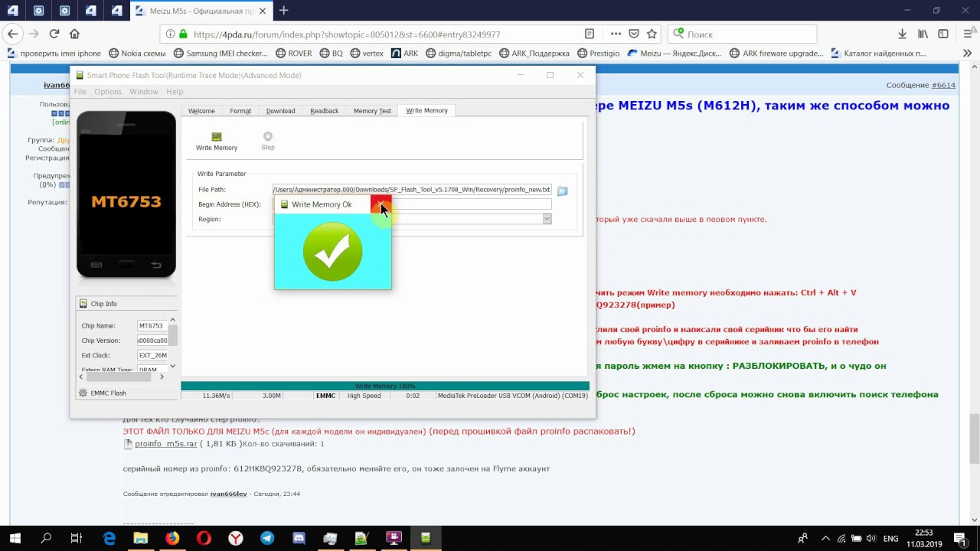980x551 pixels.
Task: Open the Options menu in Flash Tool
Action: (x=108, y=92)
